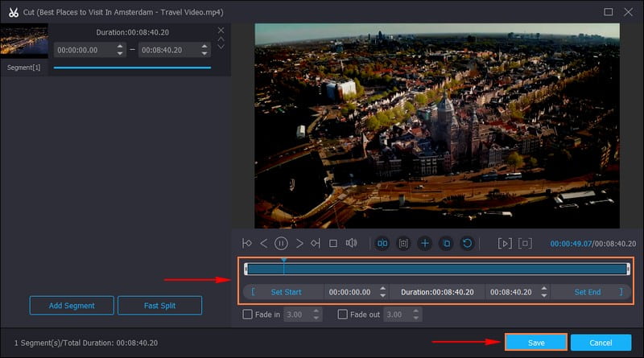
Task: Step to the previous frame
Action: point(264,243)
